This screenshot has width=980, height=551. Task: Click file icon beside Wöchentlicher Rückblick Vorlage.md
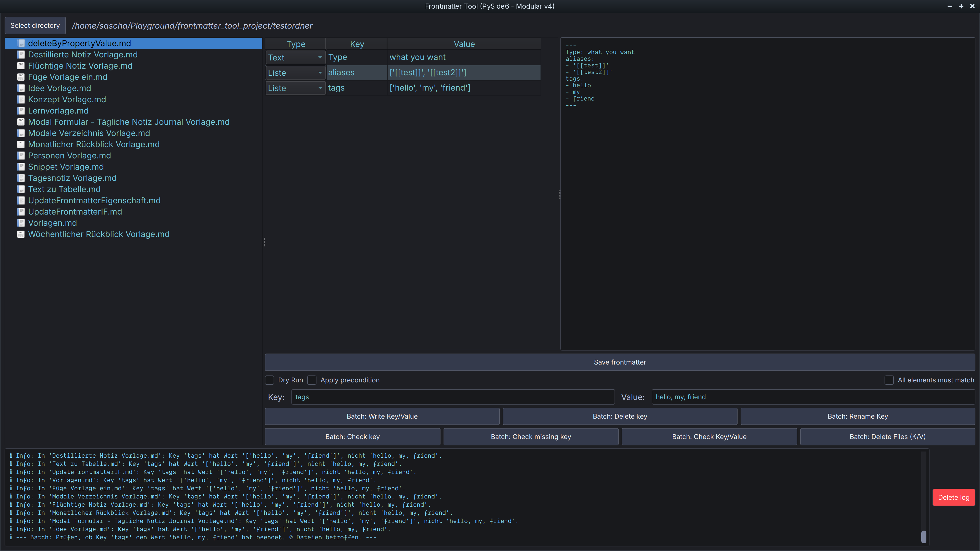click(21, 234)
